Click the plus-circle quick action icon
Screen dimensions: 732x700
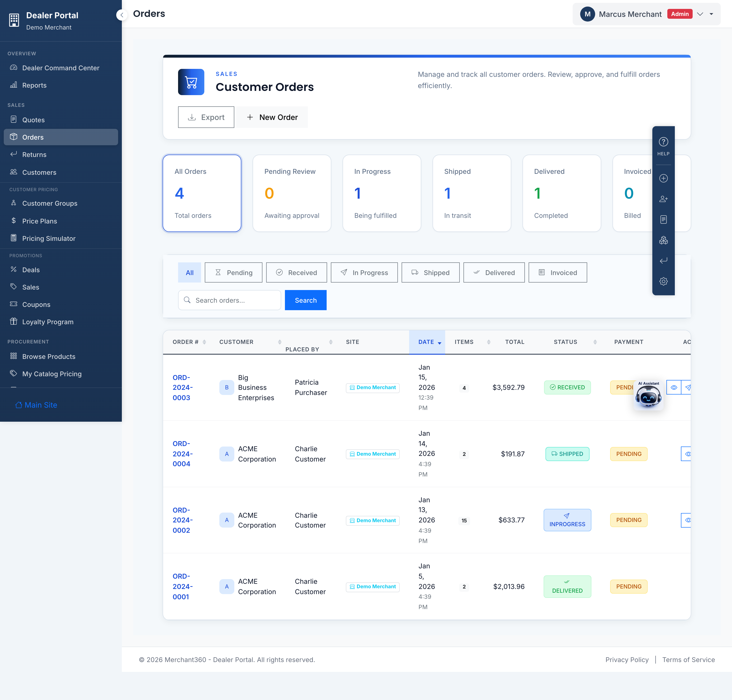(663, 178)
